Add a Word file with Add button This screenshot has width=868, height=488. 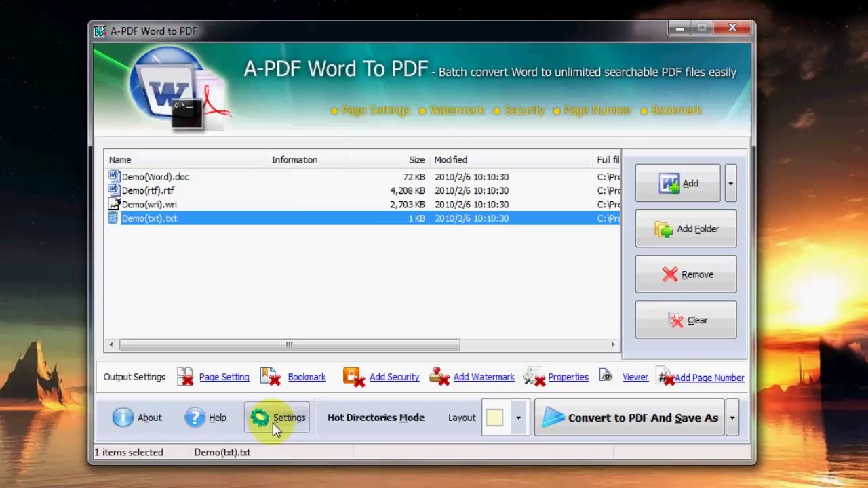677,183
